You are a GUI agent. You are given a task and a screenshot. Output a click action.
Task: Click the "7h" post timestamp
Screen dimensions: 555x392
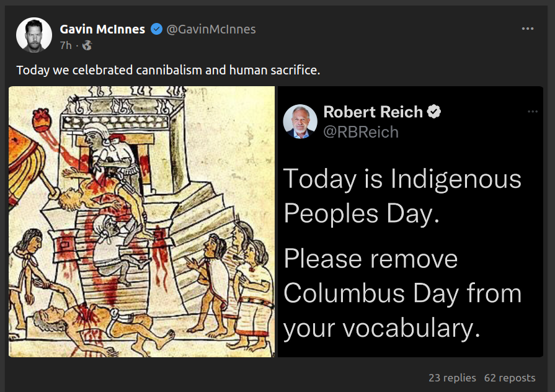(x=66, y=45)
